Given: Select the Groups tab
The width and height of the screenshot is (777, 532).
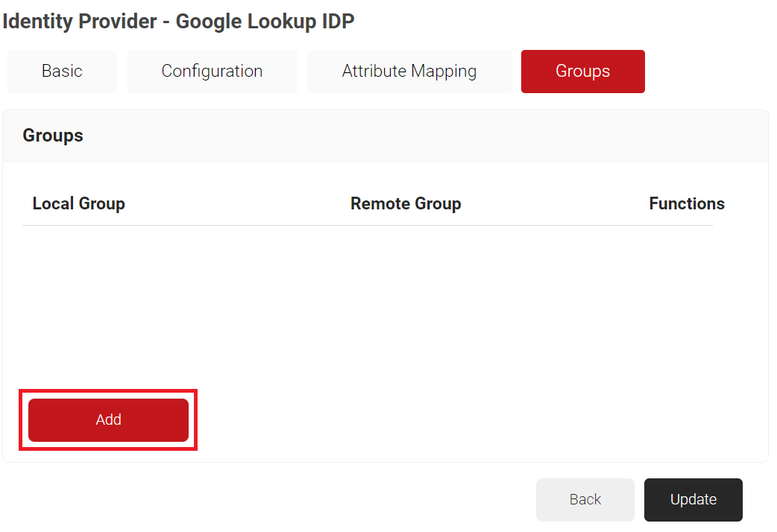Looking at the screenshot, I should pos(582,72).
